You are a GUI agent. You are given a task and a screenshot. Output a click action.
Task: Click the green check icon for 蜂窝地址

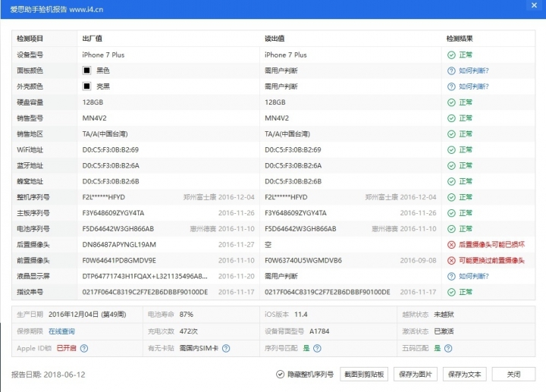[451, 181]
